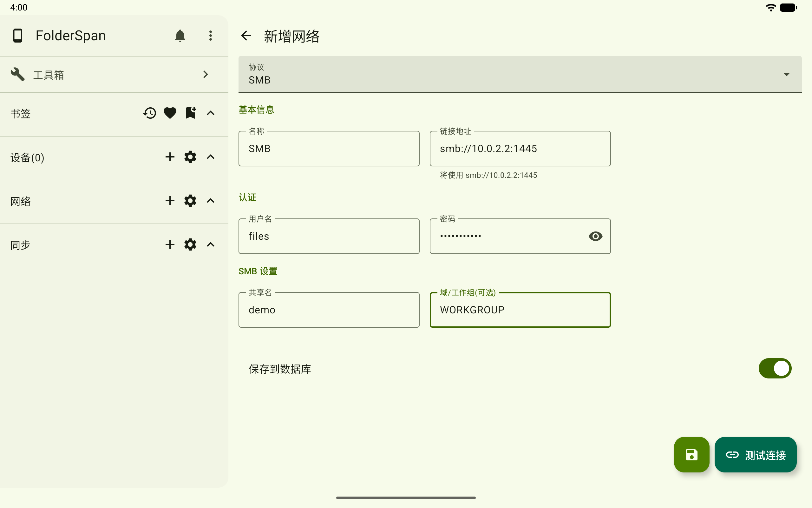
Task: Click the 名称 input field
Action: [x=329, y=149]
